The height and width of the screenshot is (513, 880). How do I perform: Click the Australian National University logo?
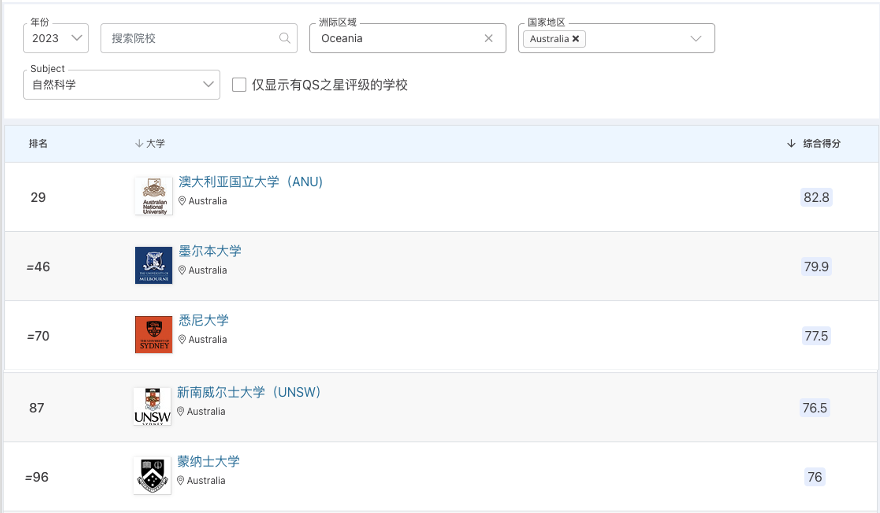click(x=154, y=196)
